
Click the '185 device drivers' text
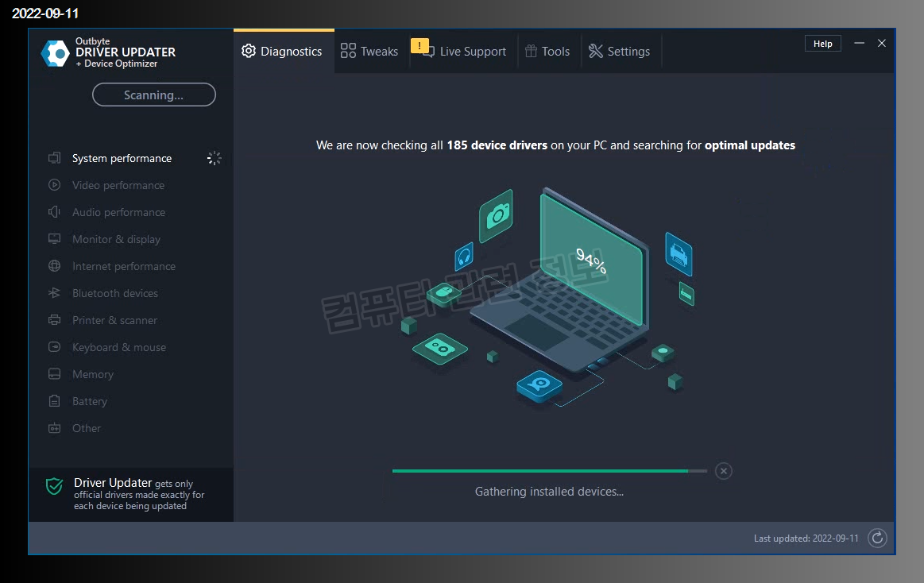[x=497, y=145]
